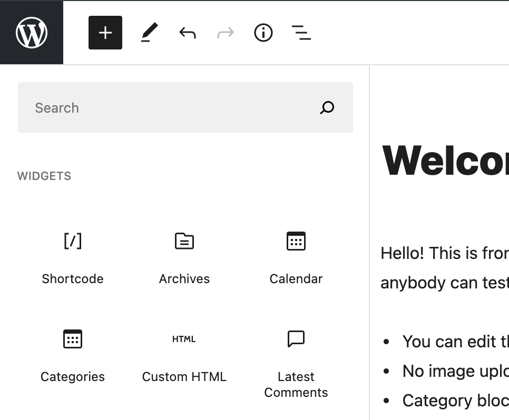Click the 'No image' list item

[455, 371]
